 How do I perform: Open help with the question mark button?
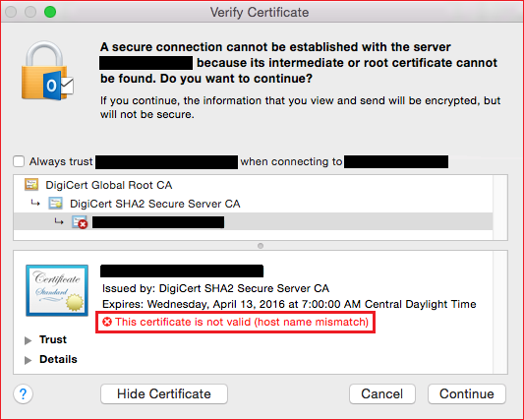click(x=23, y=393)
